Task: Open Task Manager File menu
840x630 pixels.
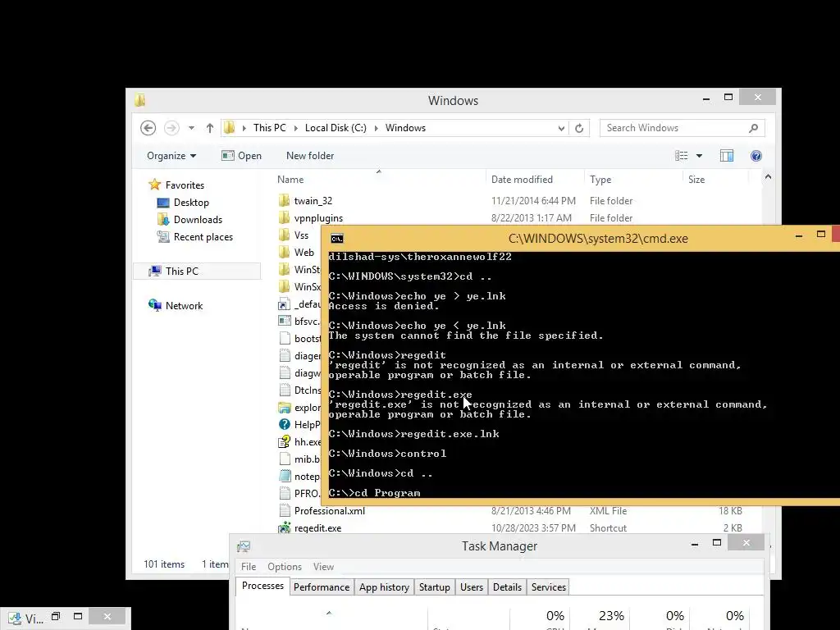Action: 248,567
